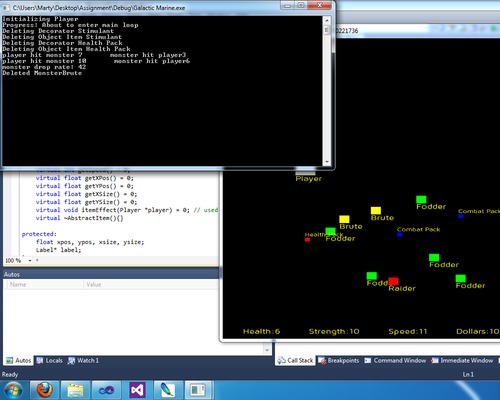
Task: Click the Autos panel scroll down arrow
Action: point(267,350)
